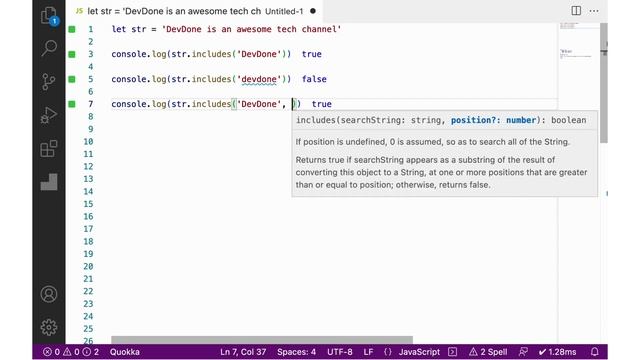The image size is (640, 360).
Task: Change language mode from JavaScript
Action: point(419,352)
